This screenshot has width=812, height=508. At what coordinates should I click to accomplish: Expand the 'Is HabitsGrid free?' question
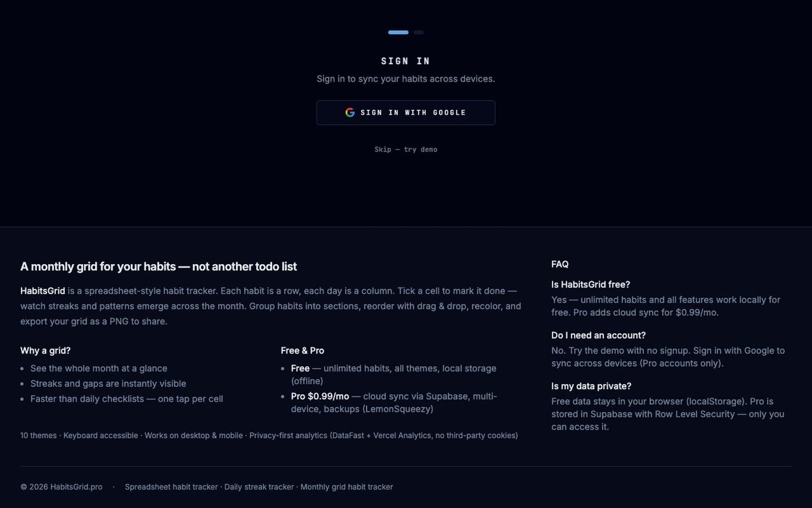pos(590,284)
